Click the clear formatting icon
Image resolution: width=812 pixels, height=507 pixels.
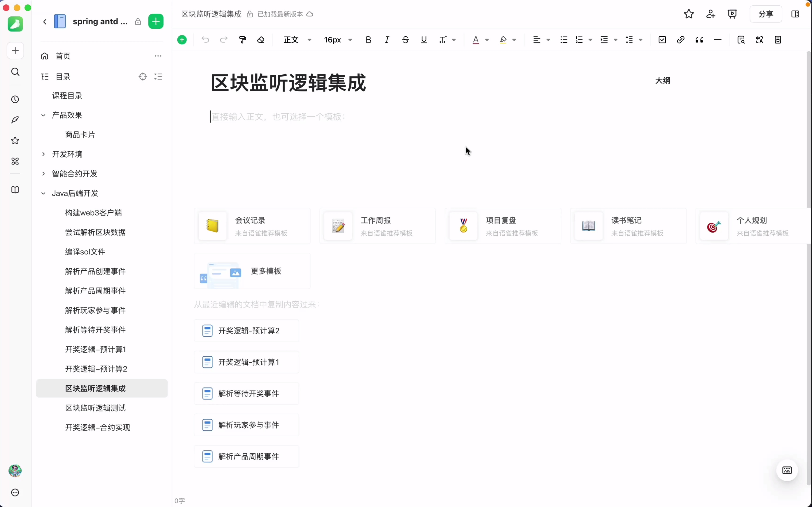click(261, 40)
